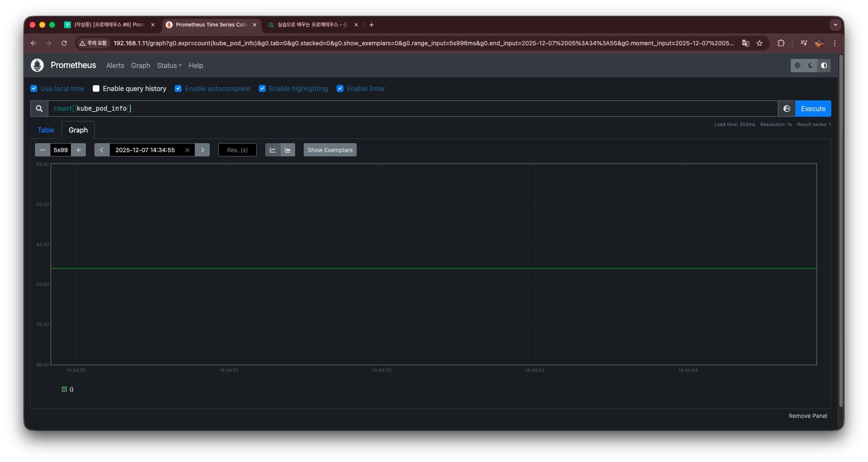Click Show Exemplars button
Image resolution: width=868 pixels, height=462 pixels.
coord(330,150)
